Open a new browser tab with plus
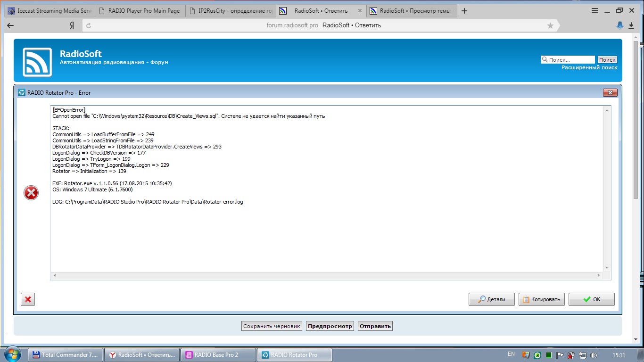The width and height of the screenshot is (644, 362). [x=464, y=11]
